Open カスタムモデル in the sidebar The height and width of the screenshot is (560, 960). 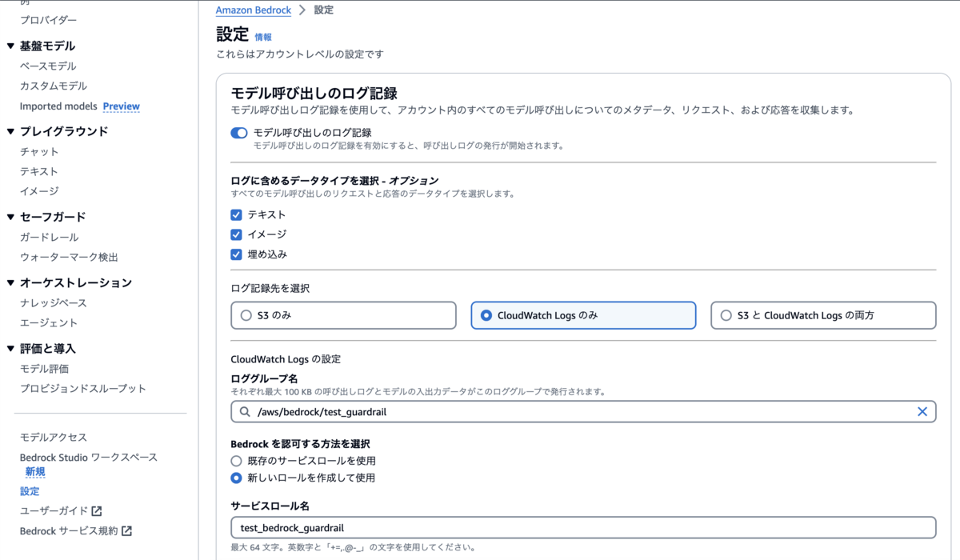click(54, 86)
